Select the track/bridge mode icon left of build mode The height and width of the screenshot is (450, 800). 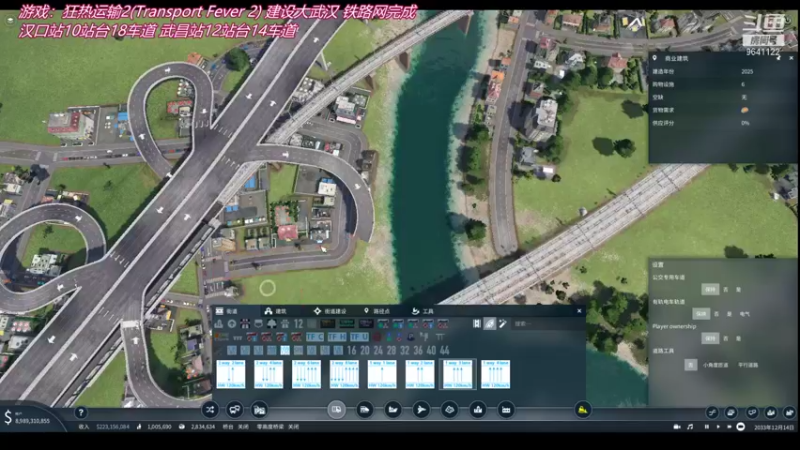point(477,323)
